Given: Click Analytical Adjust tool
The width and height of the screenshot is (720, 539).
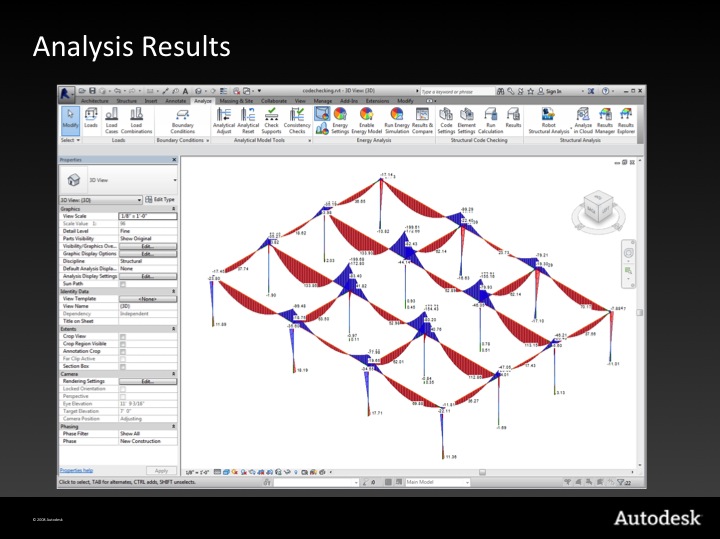Looking at the screenshot, I should point(224,121).
